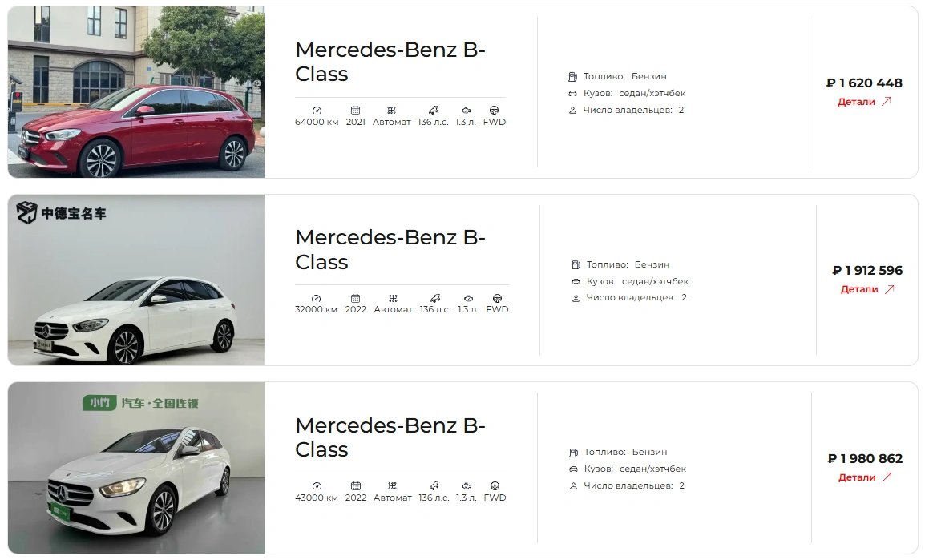
Task: Click the gearbox icon above Автомат in first listing
Action: [x=392, y=111]
